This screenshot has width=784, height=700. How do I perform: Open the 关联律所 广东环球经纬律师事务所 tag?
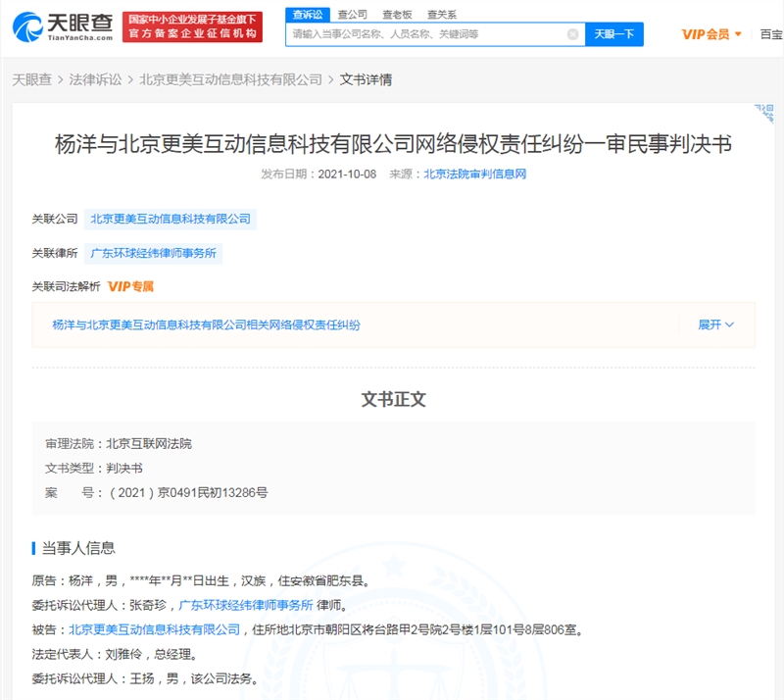click(x=153, y=253)
